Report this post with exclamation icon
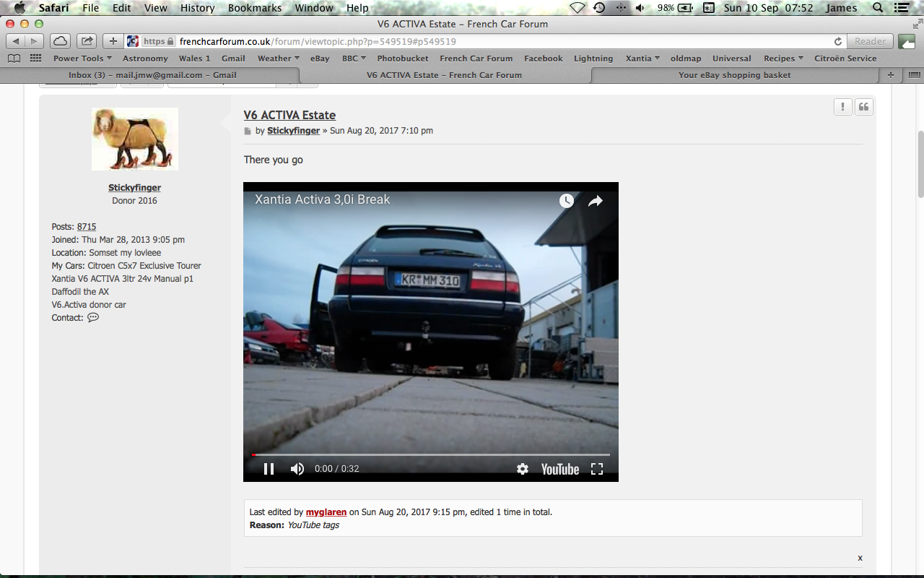Screen dimensions: 924x578 coord(842,107)
